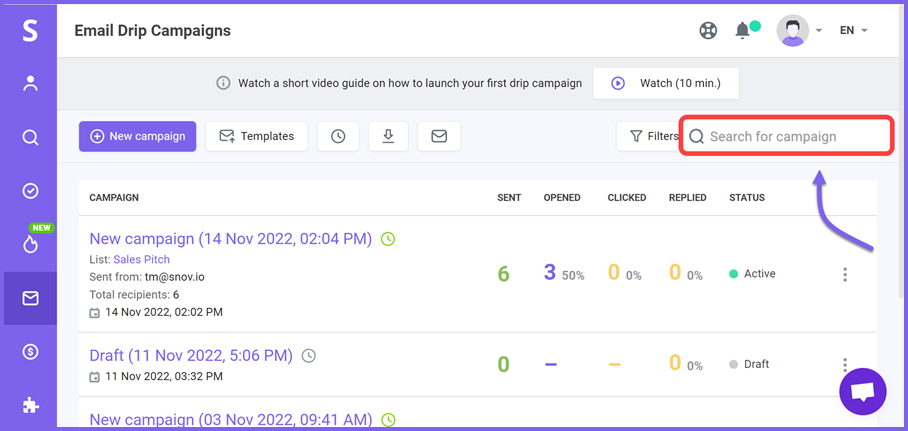Open the email verifier checkmark sidebar icon

pyautogui.click(x=30, y=191)
